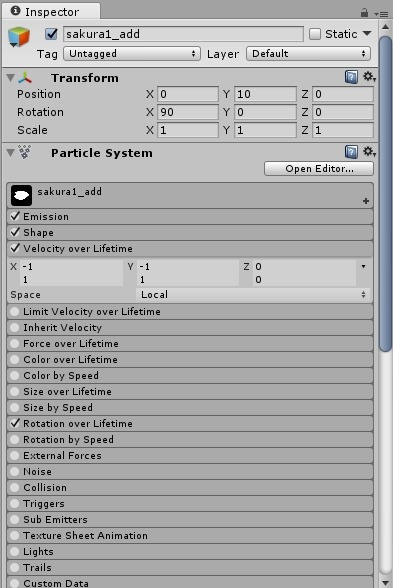Open Particle System help icon
This screenshot has height=588, width=393.
[x=351, y=152]
